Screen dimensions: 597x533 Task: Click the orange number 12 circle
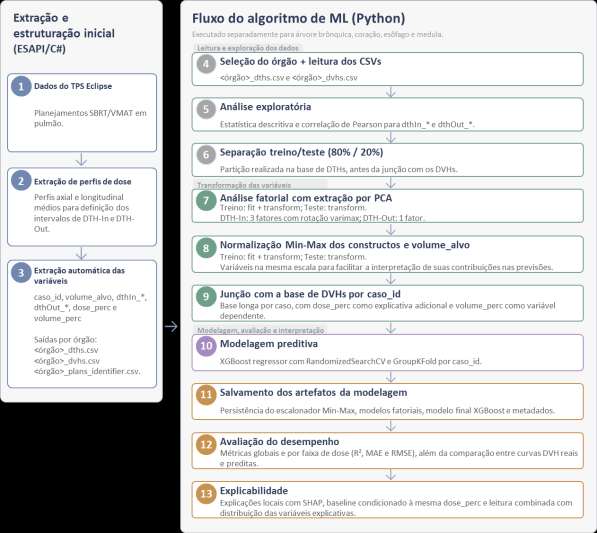click(x=206, y=444)
